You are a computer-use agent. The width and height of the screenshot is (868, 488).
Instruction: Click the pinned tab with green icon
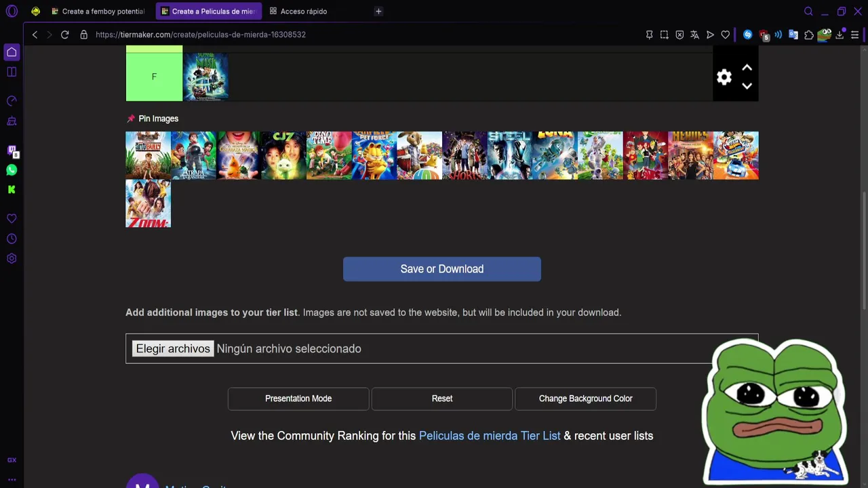point(35,11)
